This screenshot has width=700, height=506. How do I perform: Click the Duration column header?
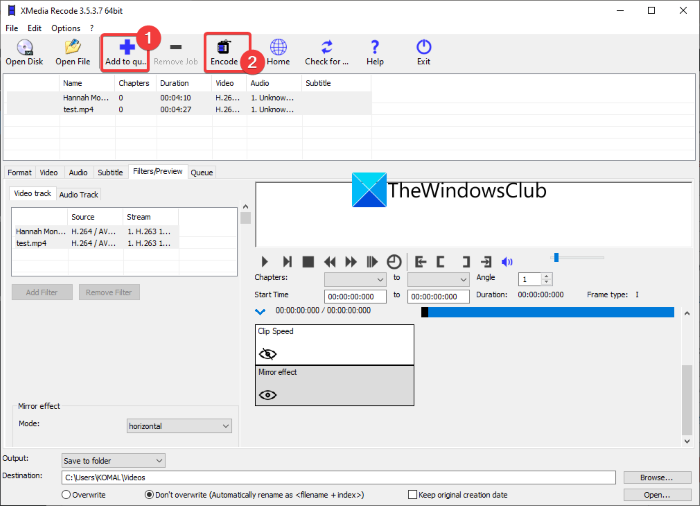pos(184,83)
